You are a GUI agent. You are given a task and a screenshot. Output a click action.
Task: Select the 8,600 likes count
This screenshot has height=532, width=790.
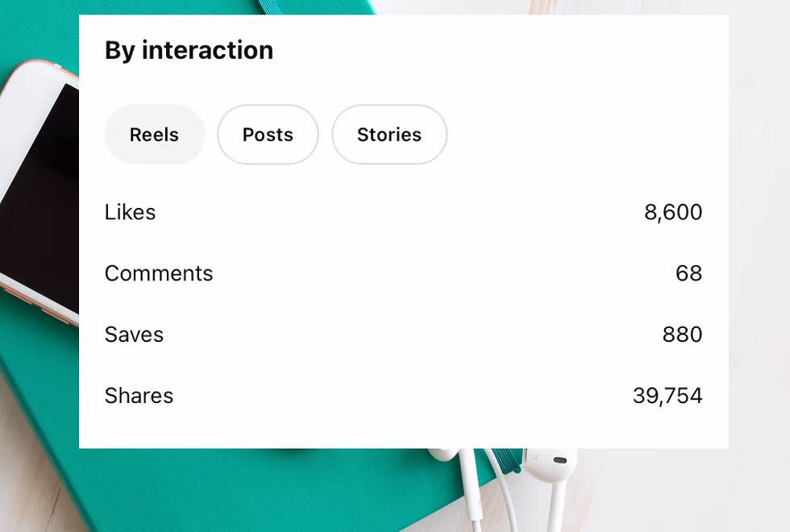point(673,212)
